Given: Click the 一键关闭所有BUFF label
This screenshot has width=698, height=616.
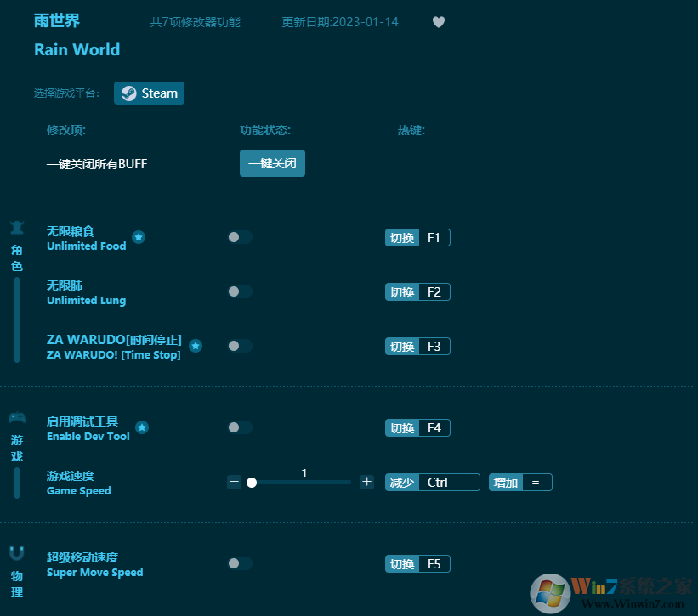Looking at the screenshot, I should (97, 164).
